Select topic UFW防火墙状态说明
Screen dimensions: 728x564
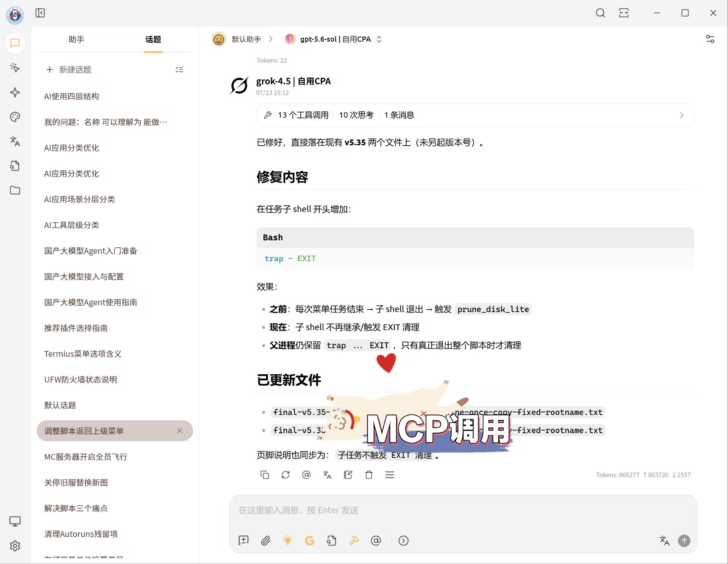[115, 380]
